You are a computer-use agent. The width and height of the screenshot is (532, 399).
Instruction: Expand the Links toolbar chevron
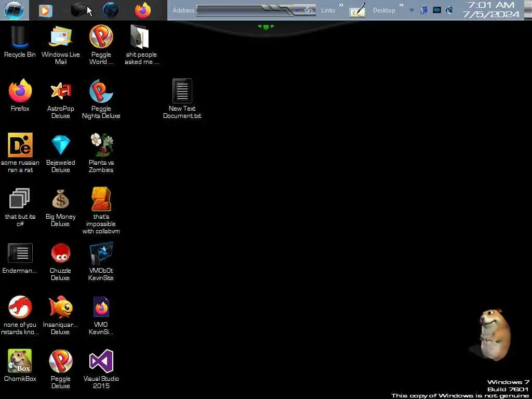(341, 5)
